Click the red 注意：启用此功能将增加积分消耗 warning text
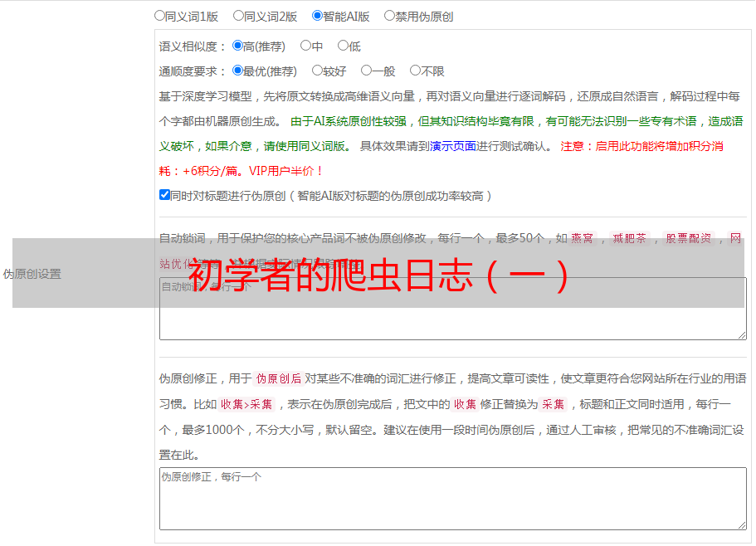Screen dimensions: 756x546 [x=641, y=146]
